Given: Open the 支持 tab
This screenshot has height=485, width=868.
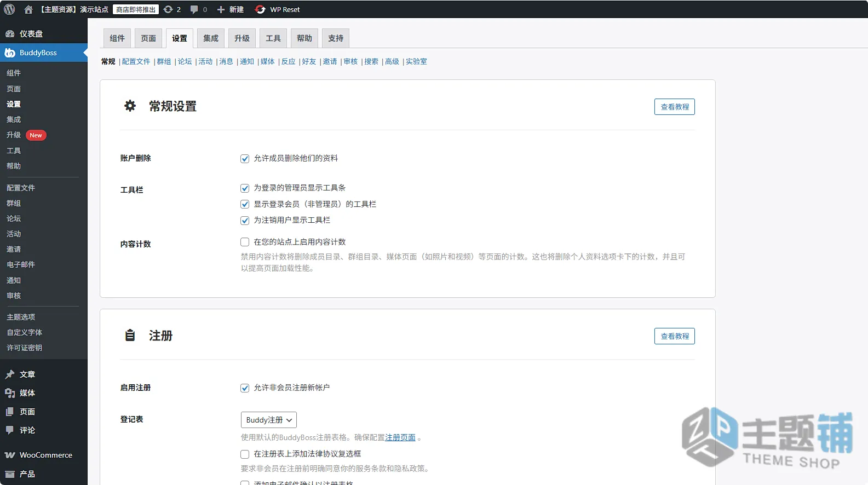Looking at the screenshot, I should 336,38.
